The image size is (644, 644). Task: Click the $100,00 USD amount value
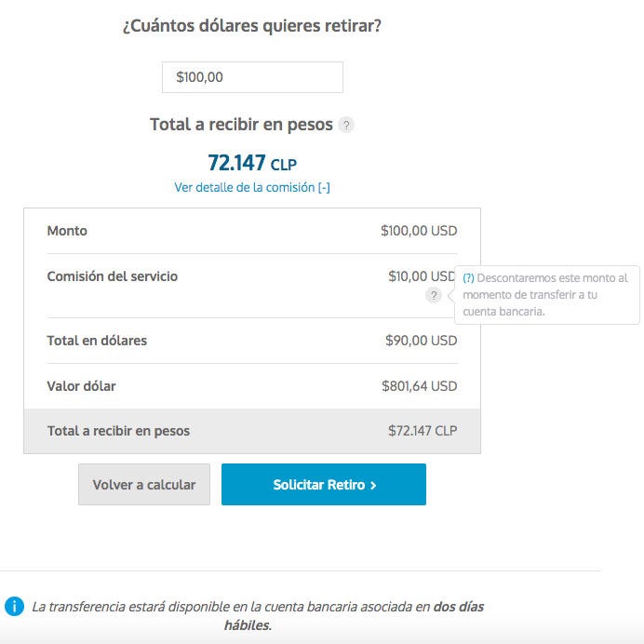(x=419, y=231)
